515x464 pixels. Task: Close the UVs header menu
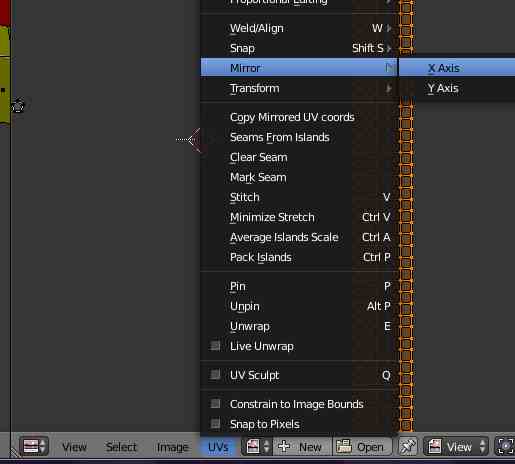pos(218,447)
